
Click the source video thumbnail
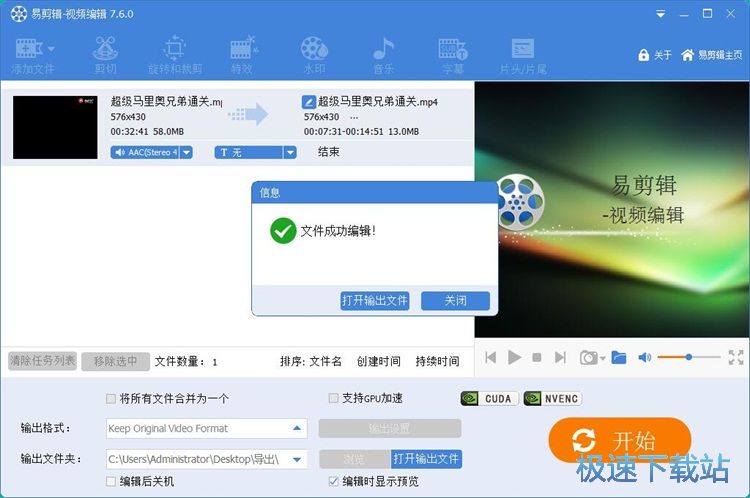(55, 127)
